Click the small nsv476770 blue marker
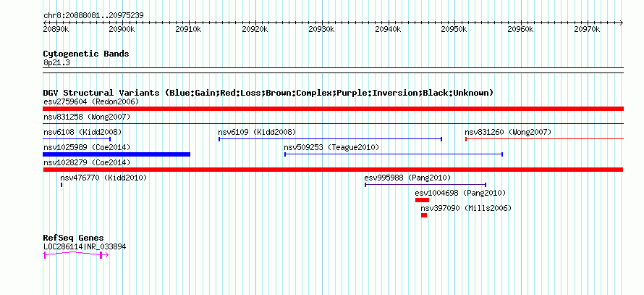The height and width of the screenshot is (295, 644). tap(62, 185)
